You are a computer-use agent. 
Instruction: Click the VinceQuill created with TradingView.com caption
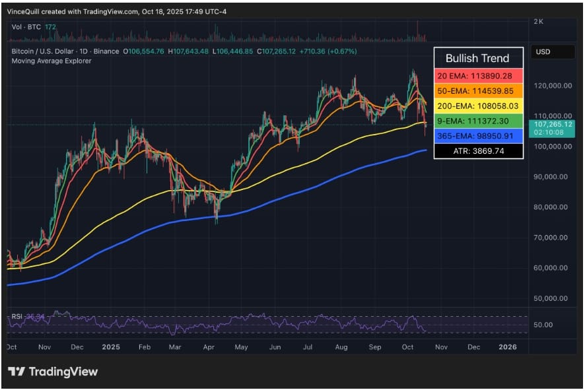coord(117,12)
